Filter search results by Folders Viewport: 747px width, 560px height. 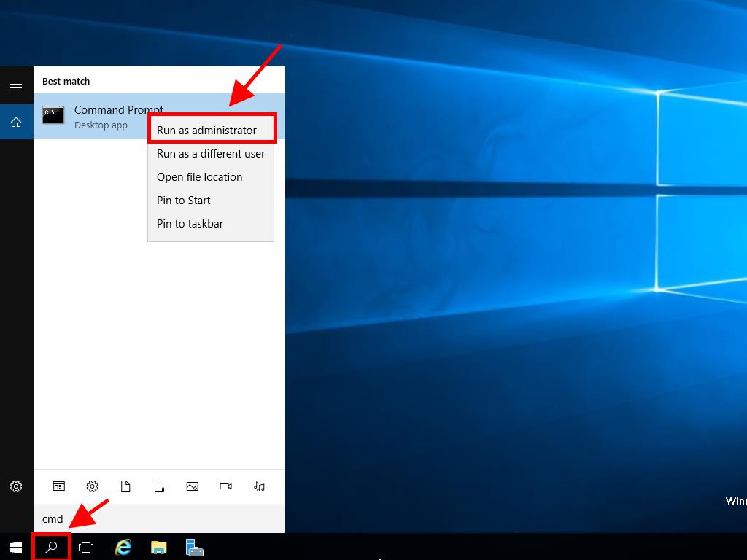[x=159, y=486]
